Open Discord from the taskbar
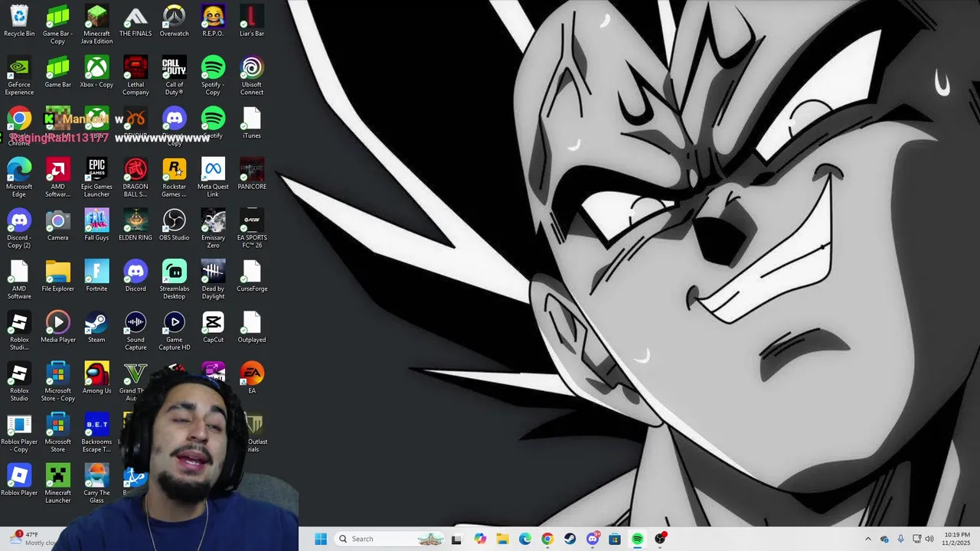The image size is (980, 551). point(593,539)
